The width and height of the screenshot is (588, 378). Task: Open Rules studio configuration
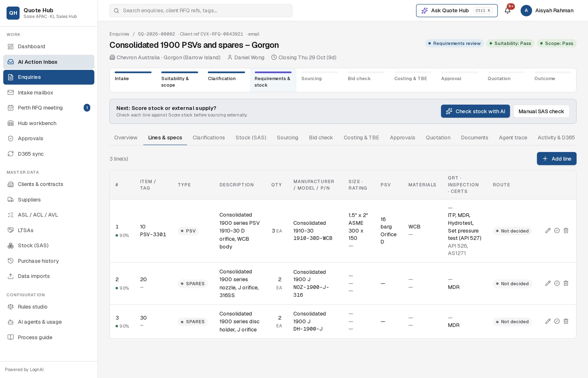pos(49,307)
